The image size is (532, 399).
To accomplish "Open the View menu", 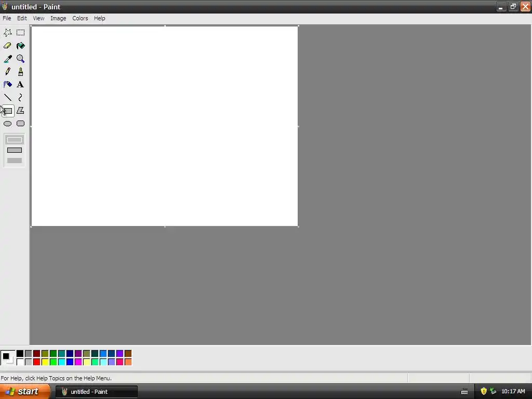I will (x=38, y=18).
